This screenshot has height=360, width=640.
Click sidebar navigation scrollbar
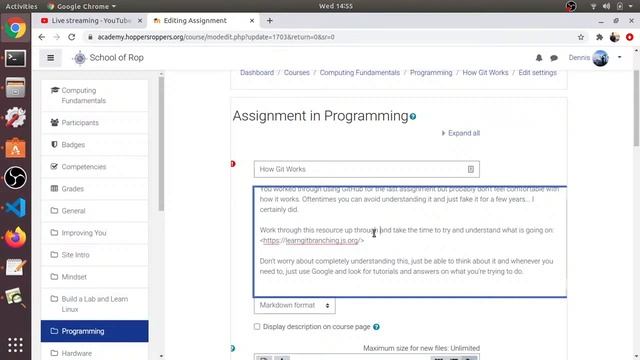pos(161,143)
